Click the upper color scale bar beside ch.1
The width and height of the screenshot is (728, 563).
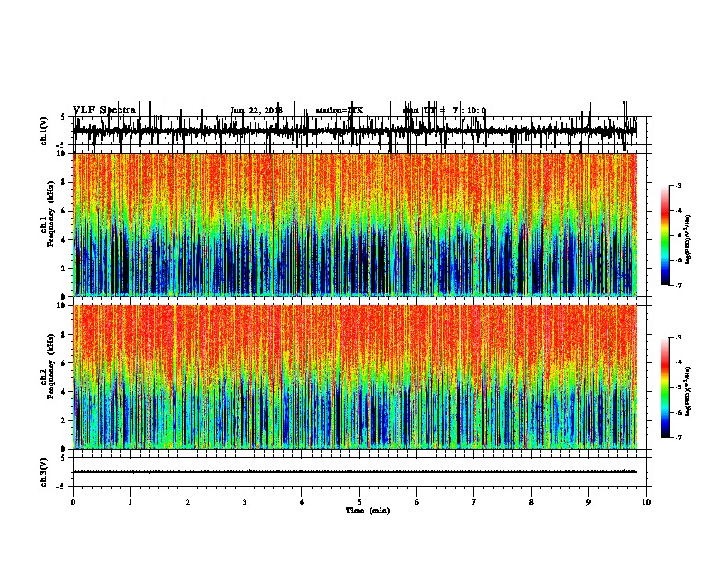pyautogui.click(x=665, y=236)
